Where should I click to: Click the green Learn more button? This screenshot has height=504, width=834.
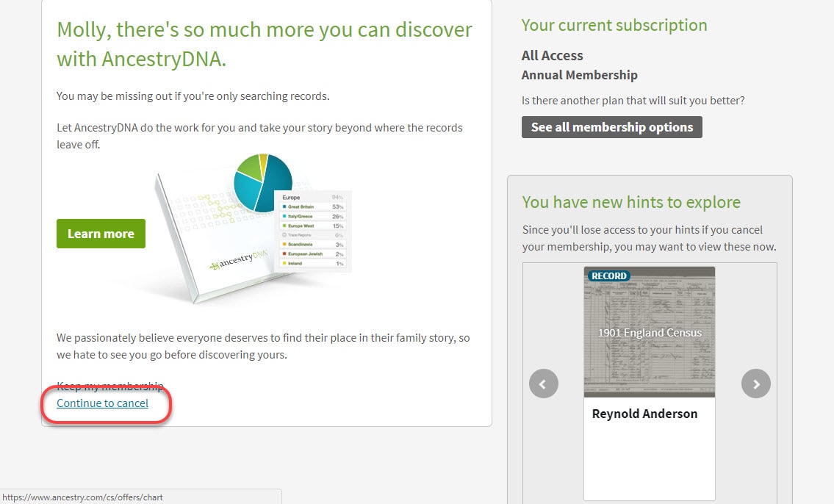tap(101, 234)
